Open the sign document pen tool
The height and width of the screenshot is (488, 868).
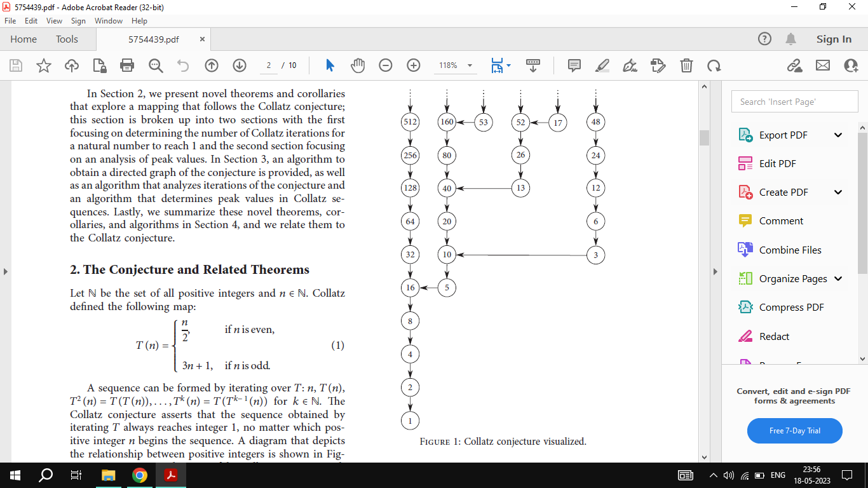click(x=630, y=65)
